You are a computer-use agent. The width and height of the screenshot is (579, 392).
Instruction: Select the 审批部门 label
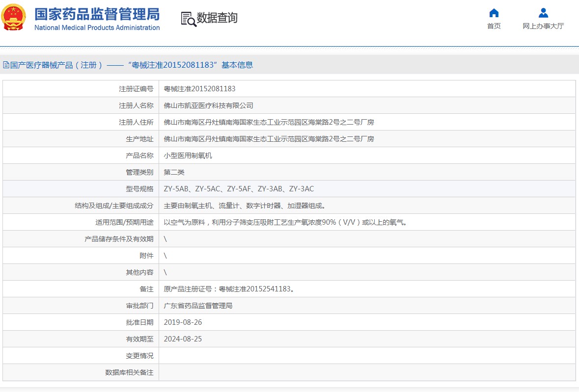[139, 306]
